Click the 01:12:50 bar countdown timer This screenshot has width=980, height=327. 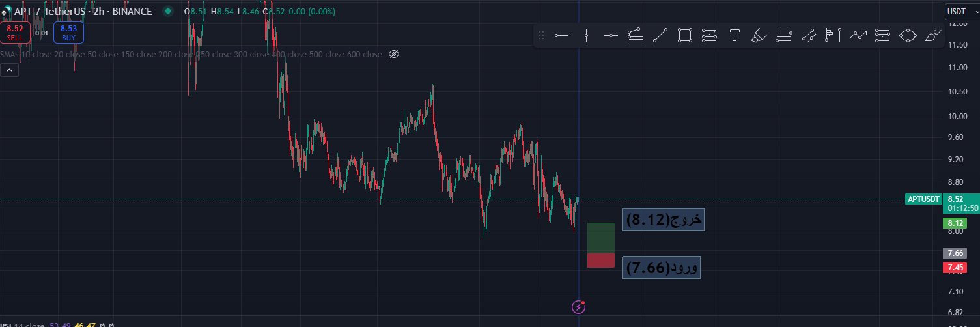click(x=963, y=208)
